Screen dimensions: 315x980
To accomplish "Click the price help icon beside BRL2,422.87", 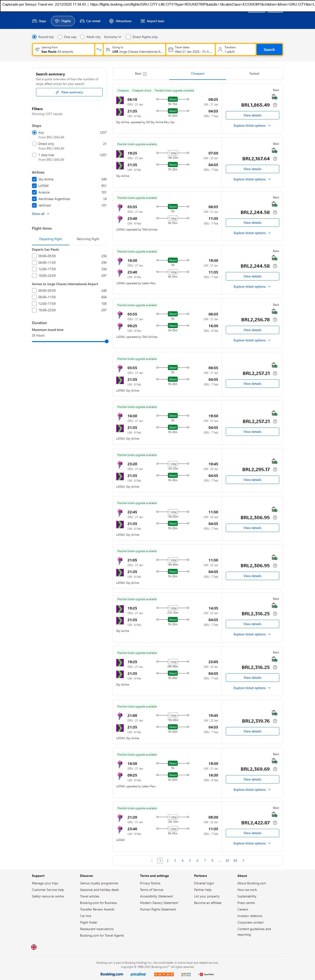I will tap(275, 822).
